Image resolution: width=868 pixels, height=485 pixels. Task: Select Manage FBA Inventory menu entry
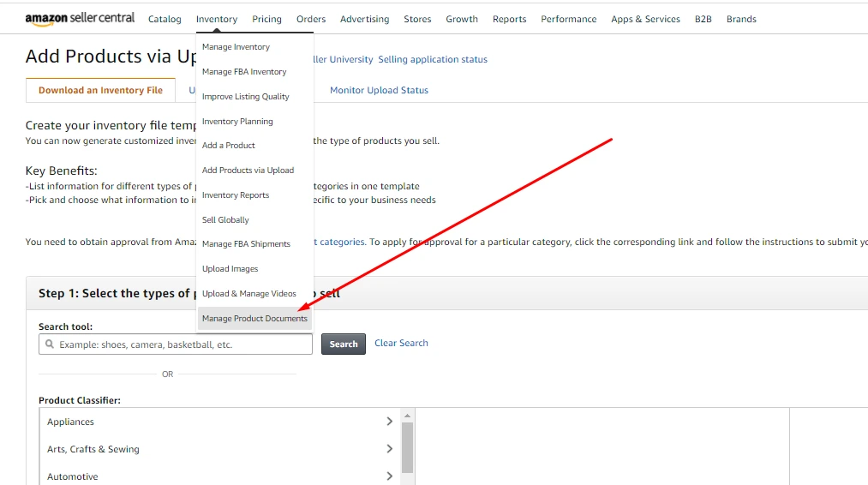tap(244, 72)
